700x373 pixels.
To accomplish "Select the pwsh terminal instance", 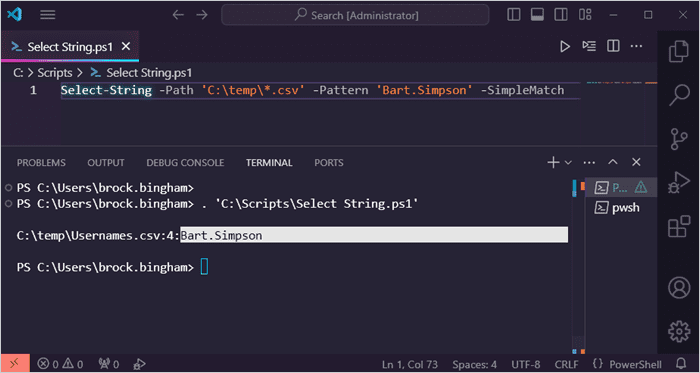I will pos(621,208).
